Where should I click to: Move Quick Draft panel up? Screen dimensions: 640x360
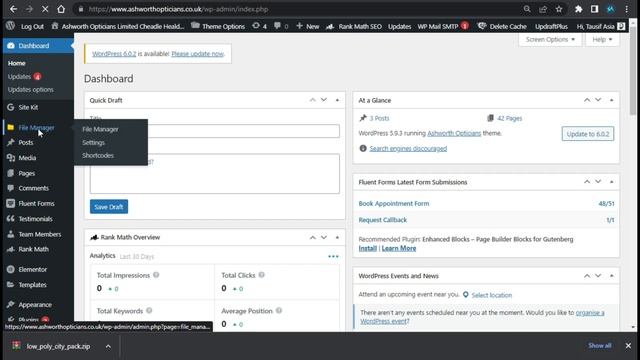[313, 100]
